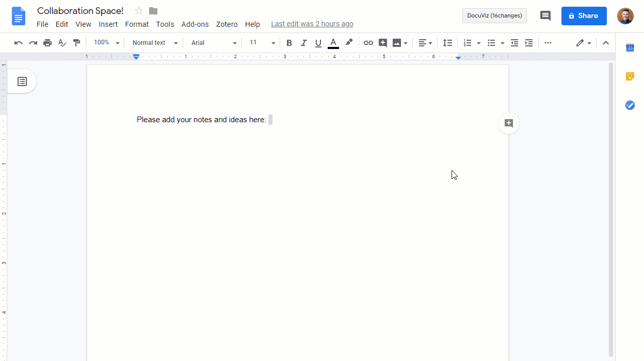Click the insert link icon
This screenshot has width=644, height=361.
[x=368, y=43]
